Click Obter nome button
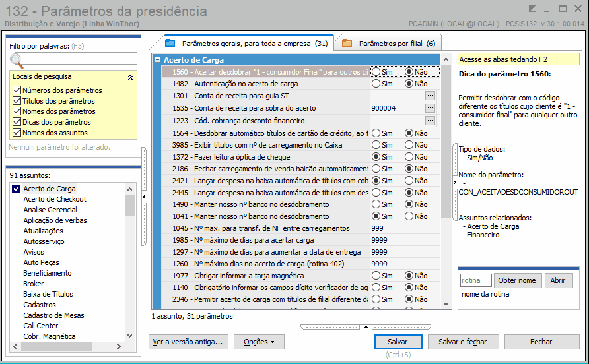Image resolution: width=589 pixels, height=364 pixels. 517,280
